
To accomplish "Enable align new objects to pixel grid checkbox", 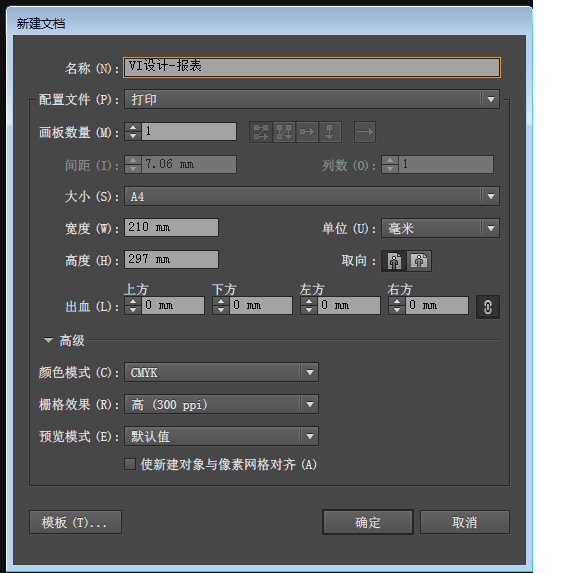I will pos(130,464).
